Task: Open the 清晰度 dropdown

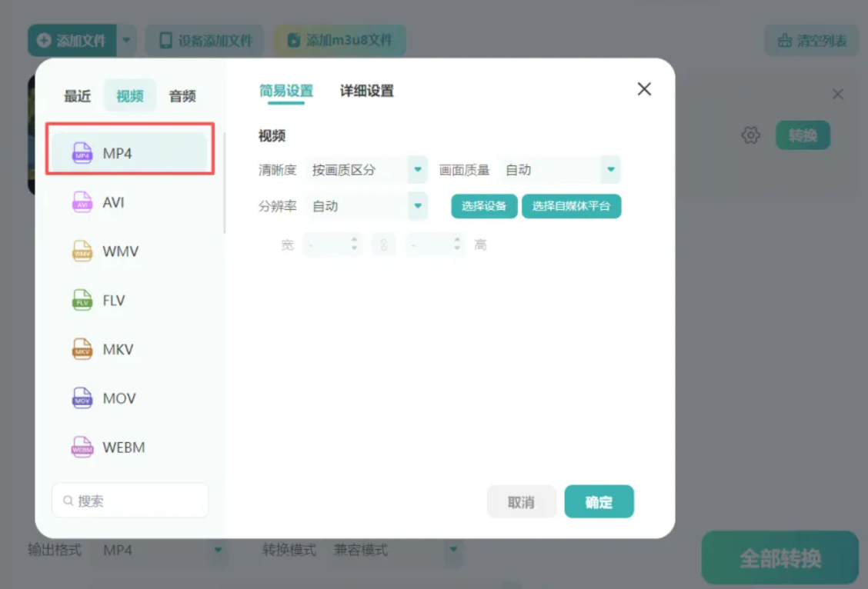Action: tap(366, 170)
